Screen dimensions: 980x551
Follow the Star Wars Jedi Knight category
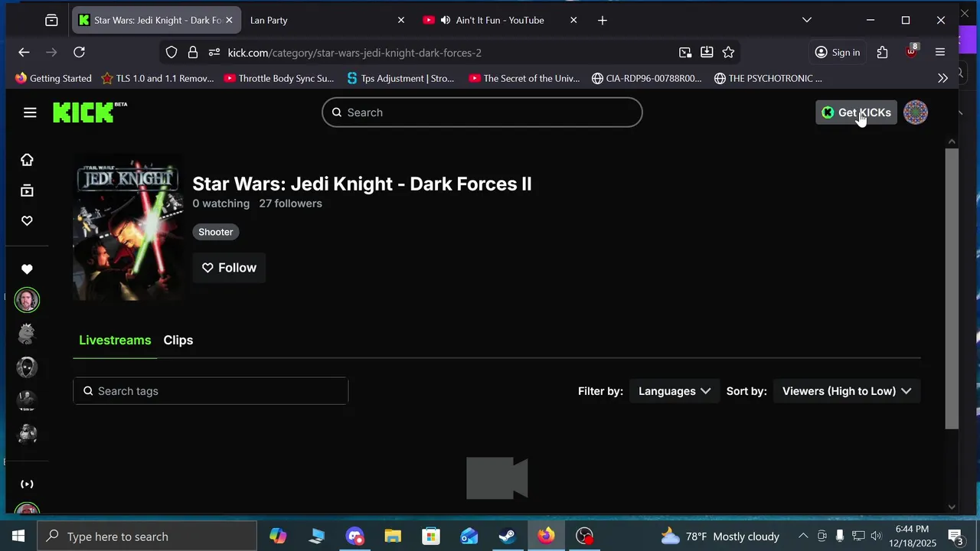pyautogui.click(x=229, y=268)
